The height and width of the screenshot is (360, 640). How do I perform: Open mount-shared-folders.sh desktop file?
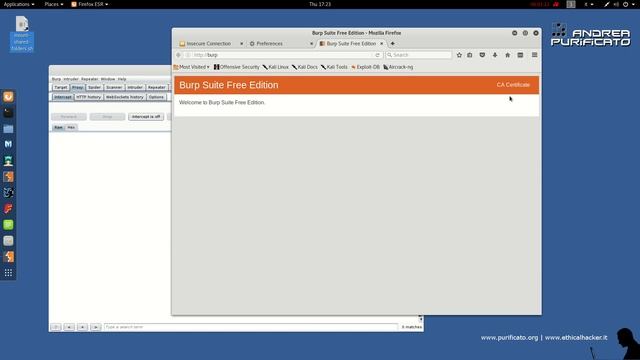coord(22,34)
